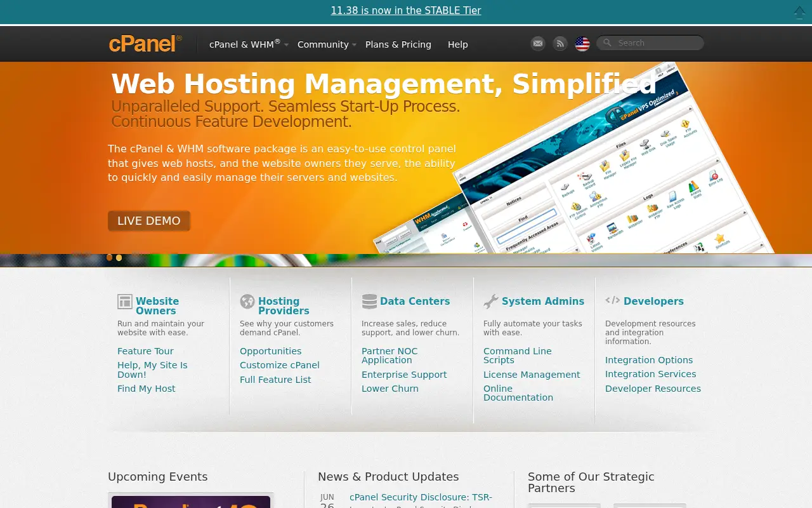Screen dimensions: 812x508
Task: Click the cPanel logo
Action: coord(145,44)
